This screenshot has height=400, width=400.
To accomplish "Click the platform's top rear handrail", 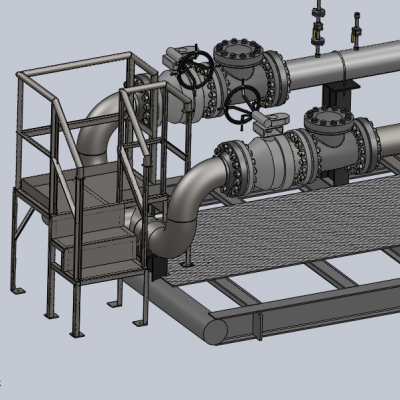I will point(74,63).
